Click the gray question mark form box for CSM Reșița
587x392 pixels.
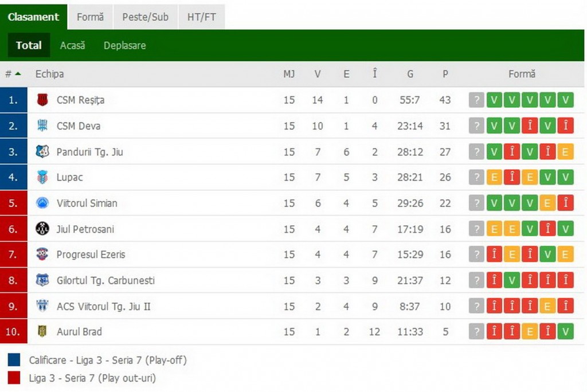coord(476,100)
